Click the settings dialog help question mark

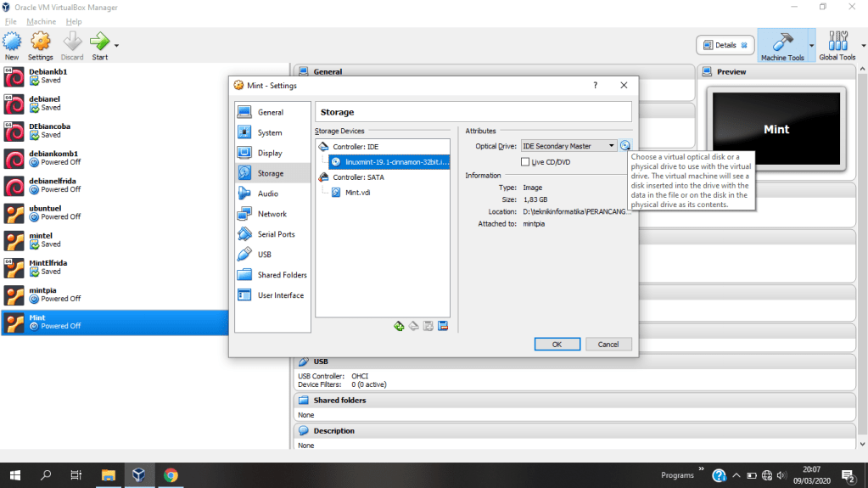595,85
